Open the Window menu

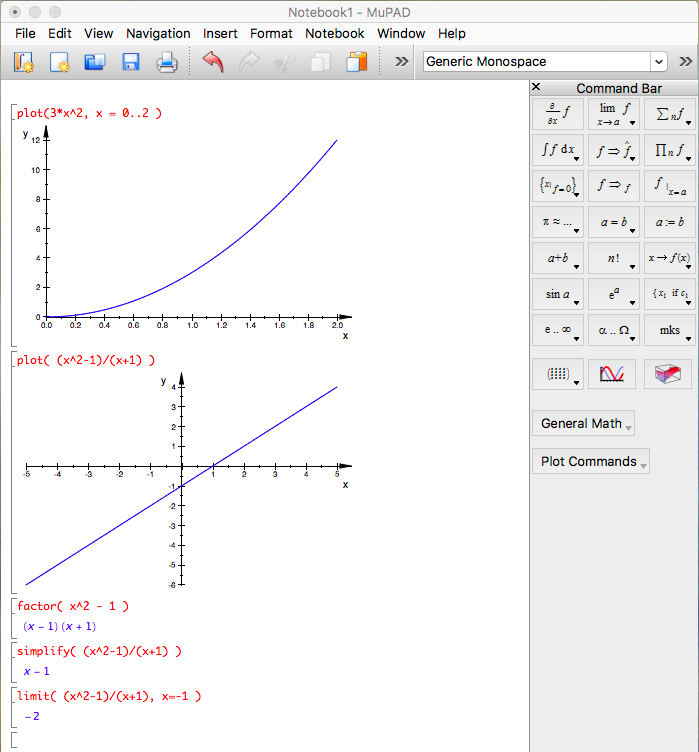click(x=401, y=34)
